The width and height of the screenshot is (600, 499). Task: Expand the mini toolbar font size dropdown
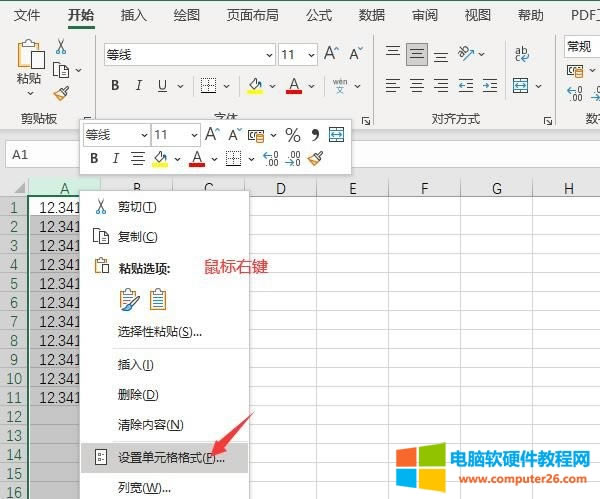192,134
